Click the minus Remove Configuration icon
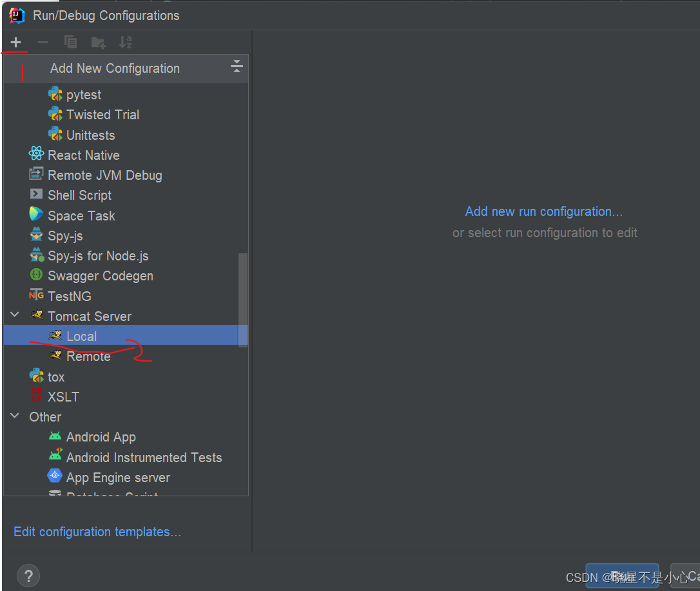This screenshot has width=700, height=591. pos(43,43)
